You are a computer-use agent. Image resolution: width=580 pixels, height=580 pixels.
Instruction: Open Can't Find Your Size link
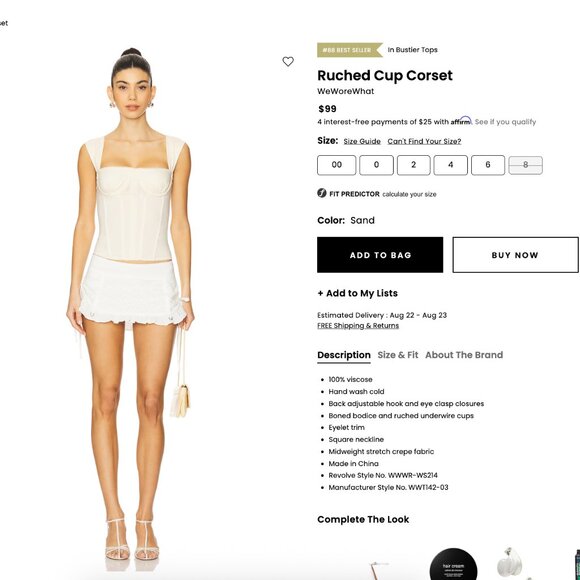[x=424, y=141]
